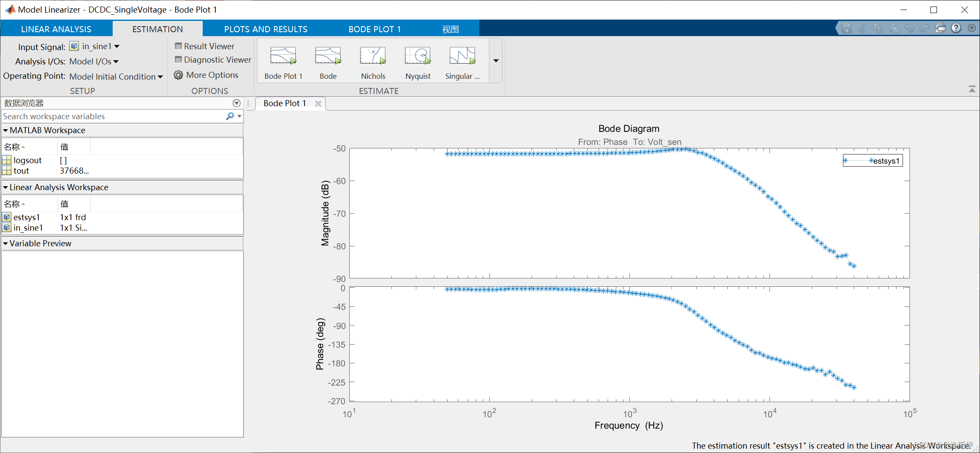Collapse the Linear Analysis Workspace section

click(5, 187)
